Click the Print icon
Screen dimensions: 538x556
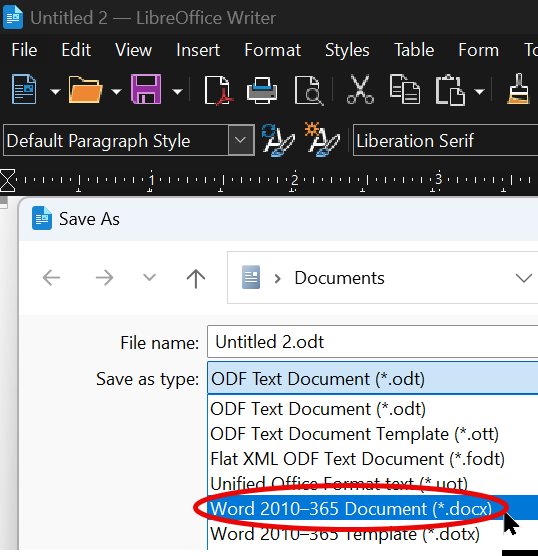pyautogui.click(x=262, y=90)
